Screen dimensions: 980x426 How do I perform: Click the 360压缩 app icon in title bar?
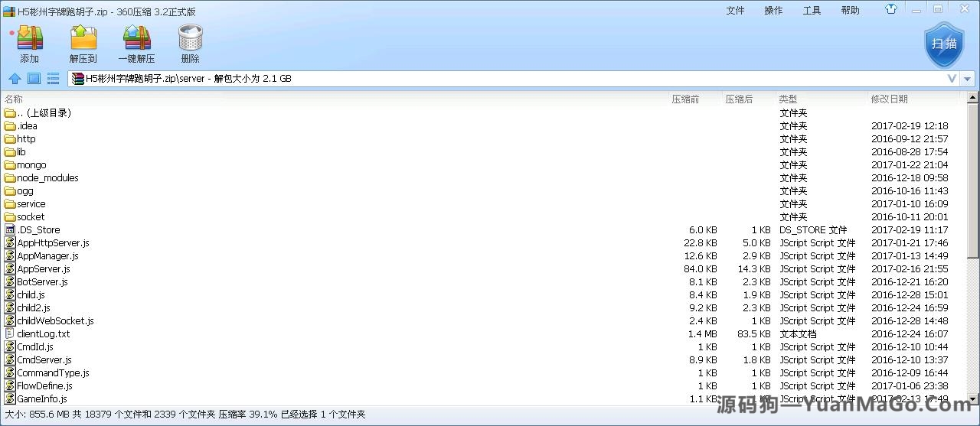[x=9, y=11]
